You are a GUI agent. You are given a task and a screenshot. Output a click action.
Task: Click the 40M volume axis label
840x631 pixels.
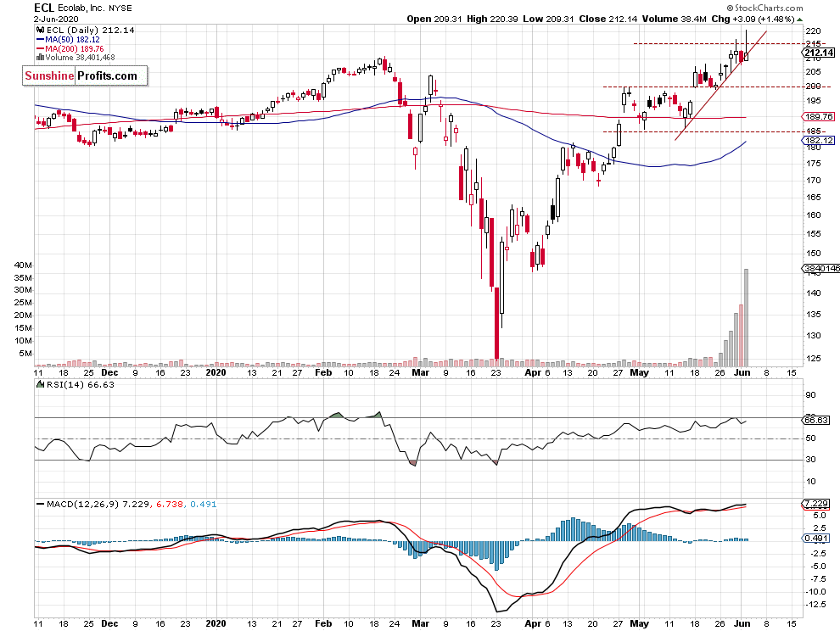tap(23, 265)
